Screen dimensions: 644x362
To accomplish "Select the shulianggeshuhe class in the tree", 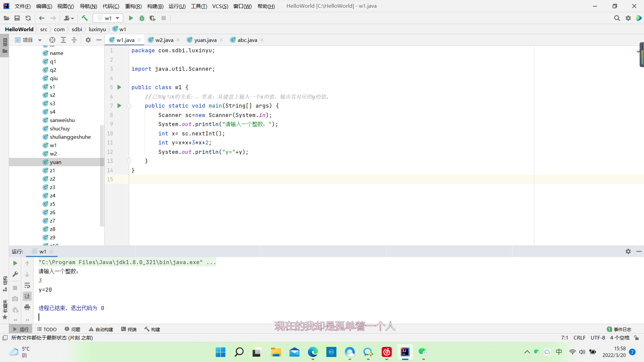I will [x=70, y=137].
